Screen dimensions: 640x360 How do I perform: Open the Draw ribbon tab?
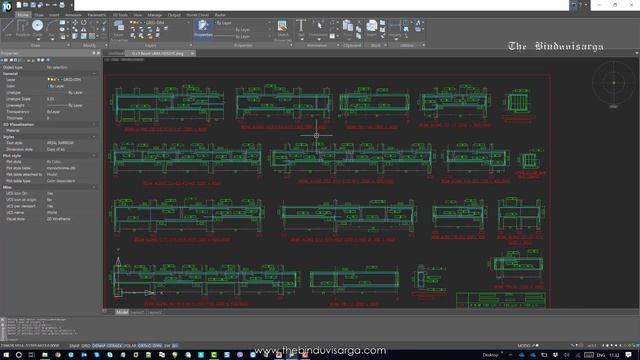point(39,15)
